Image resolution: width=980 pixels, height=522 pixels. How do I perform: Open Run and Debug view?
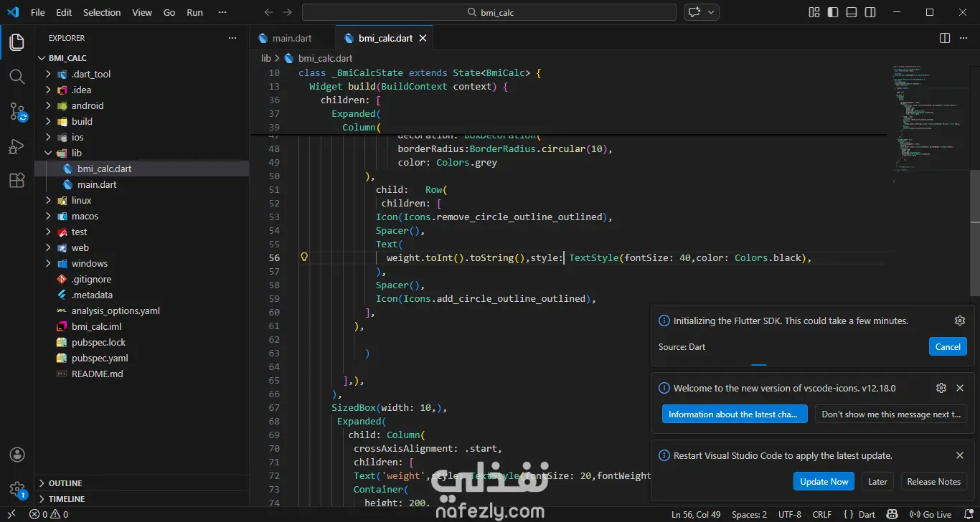pyautogui.click(x=17, y=146)
